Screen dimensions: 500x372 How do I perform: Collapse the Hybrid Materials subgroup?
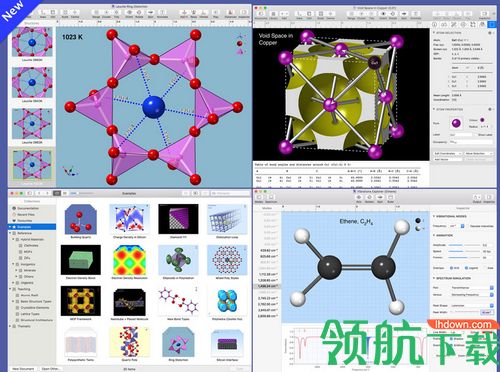click(14, 239)
